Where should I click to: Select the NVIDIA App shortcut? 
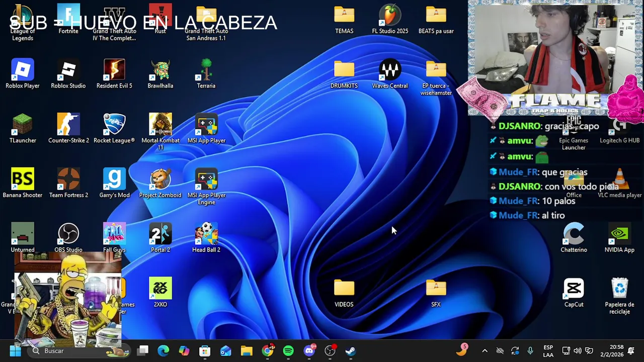coord(619,238)
